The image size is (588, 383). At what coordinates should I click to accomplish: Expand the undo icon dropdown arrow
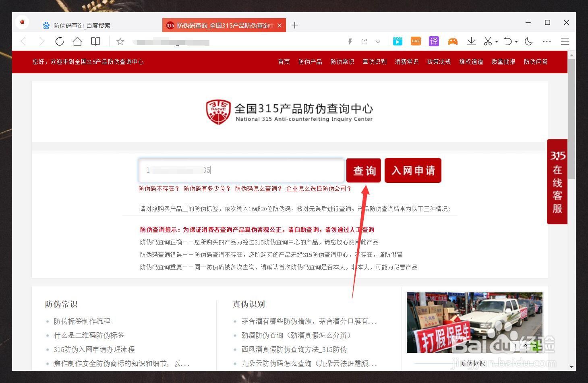pos(516,41)
